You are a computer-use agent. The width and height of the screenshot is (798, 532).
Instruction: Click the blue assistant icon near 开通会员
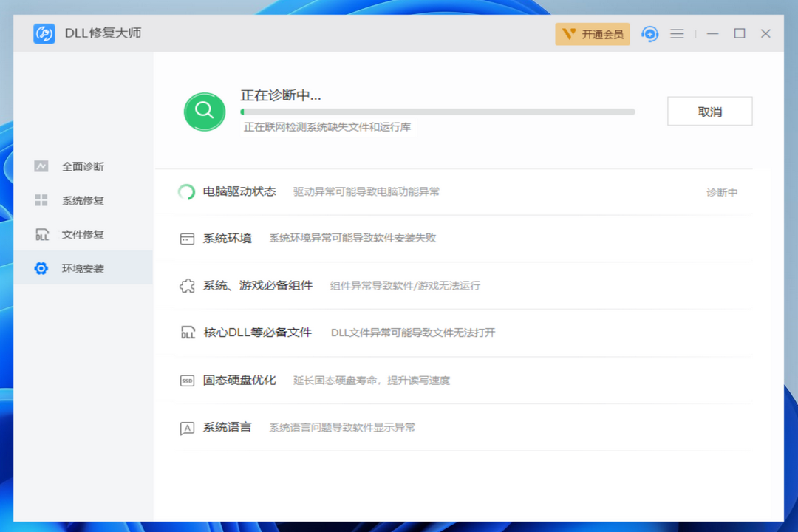coord(649,33)
